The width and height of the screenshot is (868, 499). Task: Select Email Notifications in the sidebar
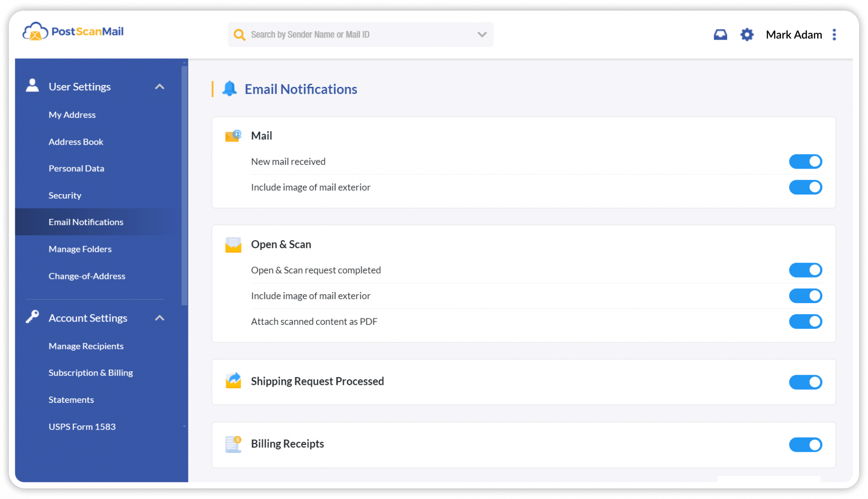tap(86, 222)
